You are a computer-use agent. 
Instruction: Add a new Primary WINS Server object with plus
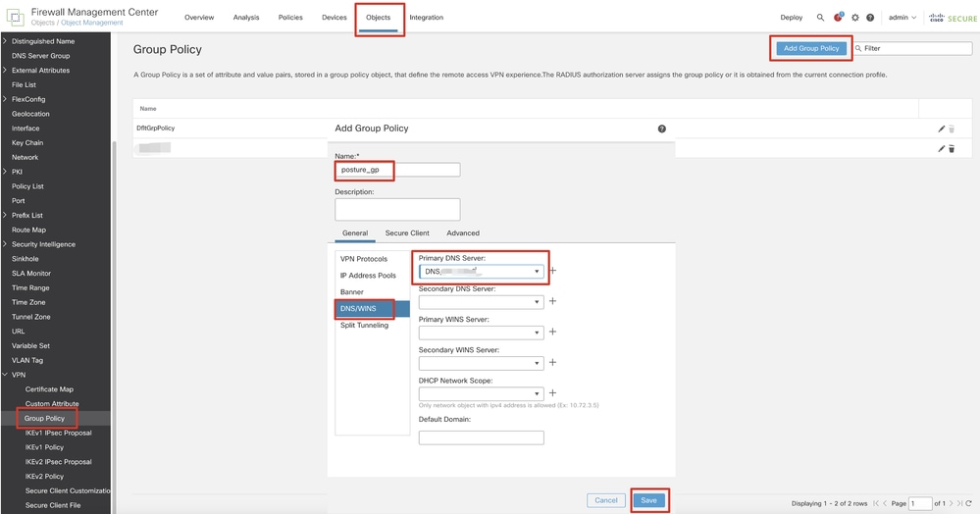click(x=552, y=332)
